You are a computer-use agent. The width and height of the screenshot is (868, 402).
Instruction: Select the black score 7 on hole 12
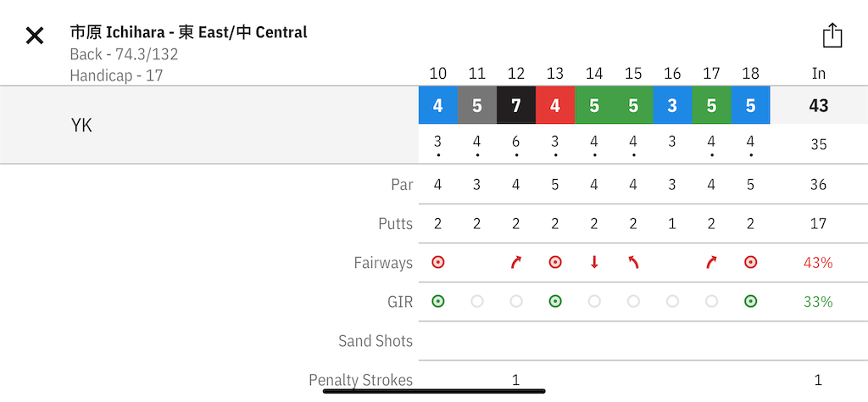click(516, 105)
